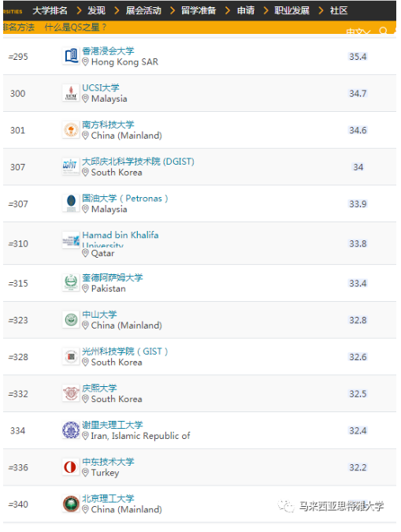Click the 34.7 score for UCSI
Screen dimensions: 401x532
coord(358,93)
